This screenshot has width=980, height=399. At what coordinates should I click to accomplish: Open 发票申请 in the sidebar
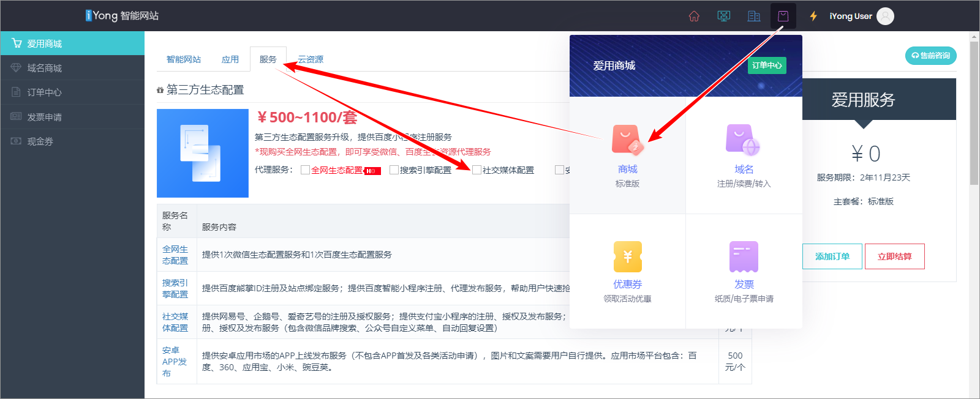pyautogui.click(x=72, y=117)
